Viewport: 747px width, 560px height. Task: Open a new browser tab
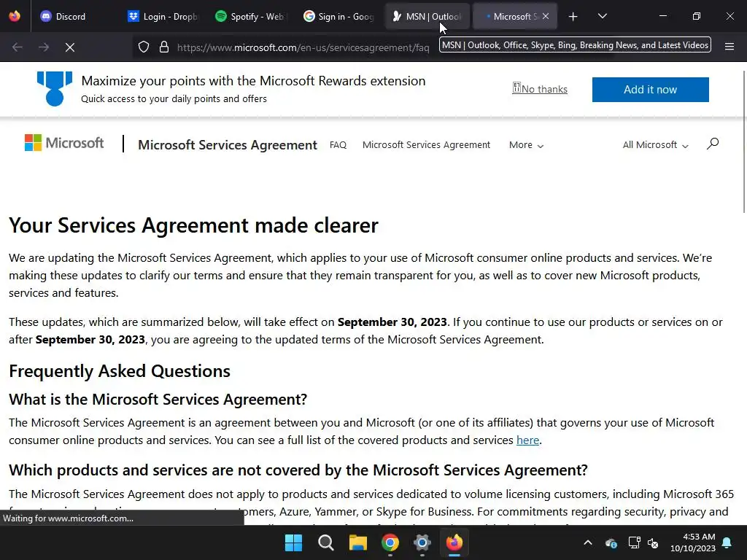point(573,17)
